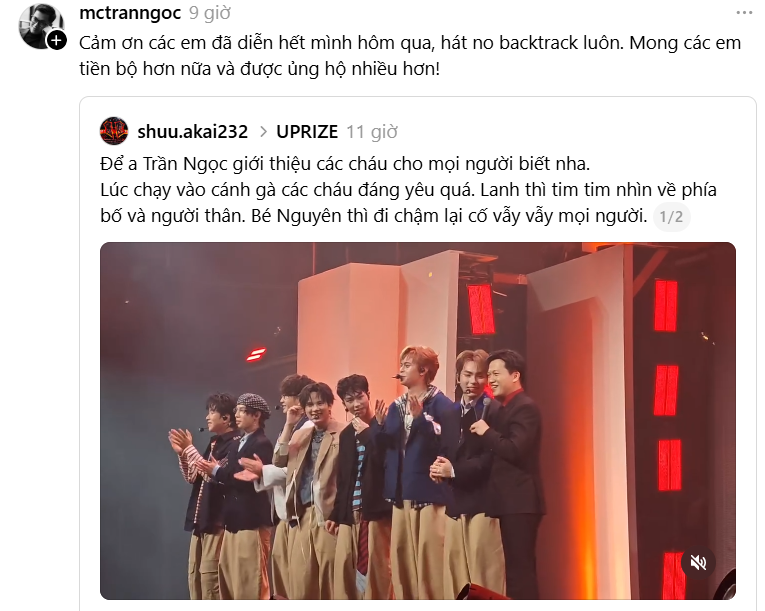Visit the shuu.akai232 username link
Screen dimensions: 765x611
(193, 132)
